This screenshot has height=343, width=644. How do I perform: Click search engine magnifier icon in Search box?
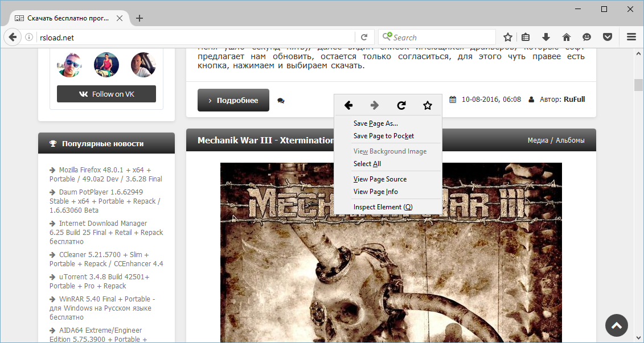pyautogui.click(x=387, y=37)
